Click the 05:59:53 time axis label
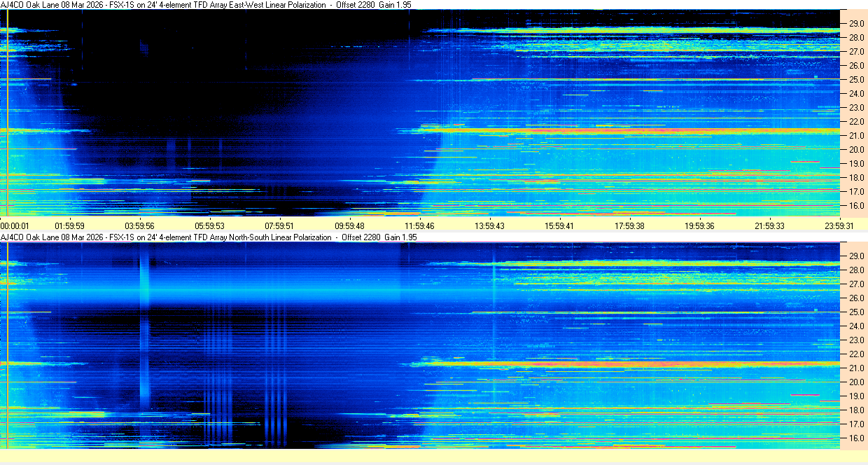The height and width of the screenshot is (465, 868). click(x=209, y=225)
